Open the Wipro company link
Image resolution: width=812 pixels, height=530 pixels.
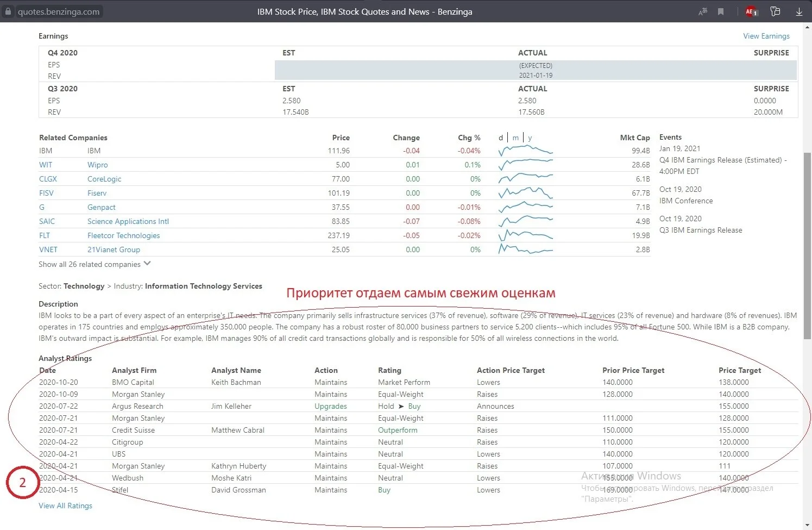(98, 165)
